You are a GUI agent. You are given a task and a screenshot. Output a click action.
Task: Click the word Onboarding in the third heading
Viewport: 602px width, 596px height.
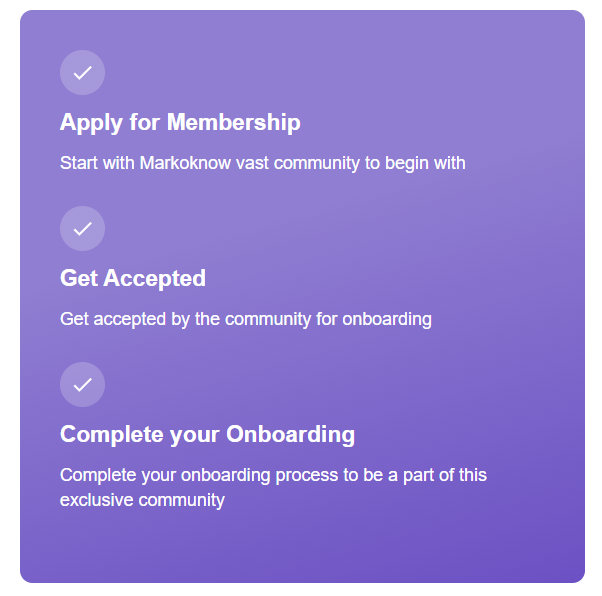click(290, 435)
